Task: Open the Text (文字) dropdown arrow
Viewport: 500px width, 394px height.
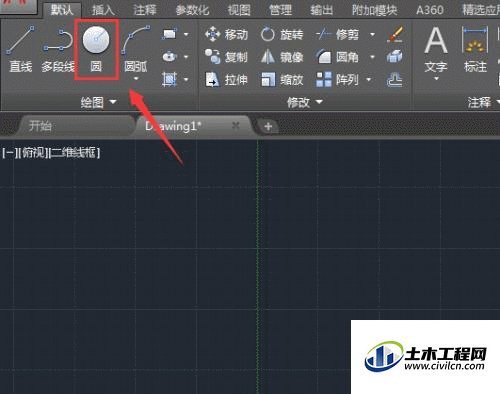Action: (x=436, y=79)
